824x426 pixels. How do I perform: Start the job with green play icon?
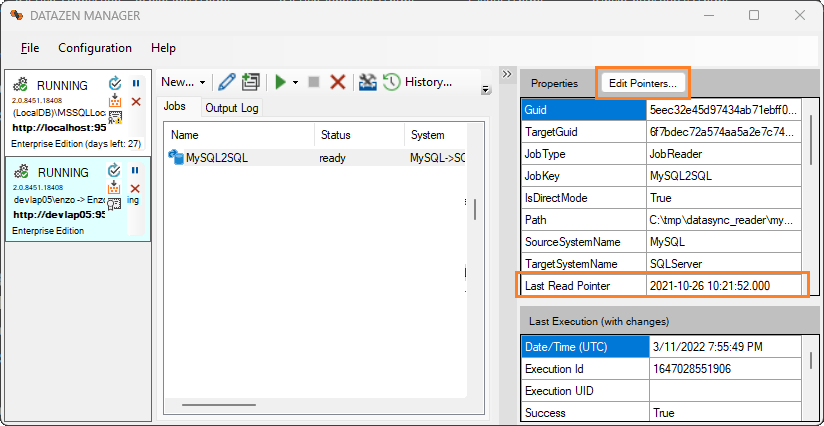pos(281,82)
